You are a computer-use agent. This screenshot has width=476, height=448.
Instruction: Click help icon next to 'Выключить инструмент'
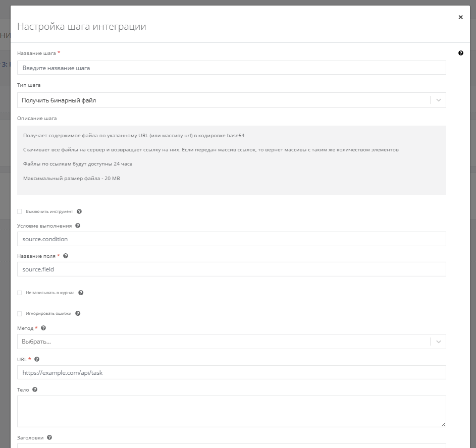[79, 212]
